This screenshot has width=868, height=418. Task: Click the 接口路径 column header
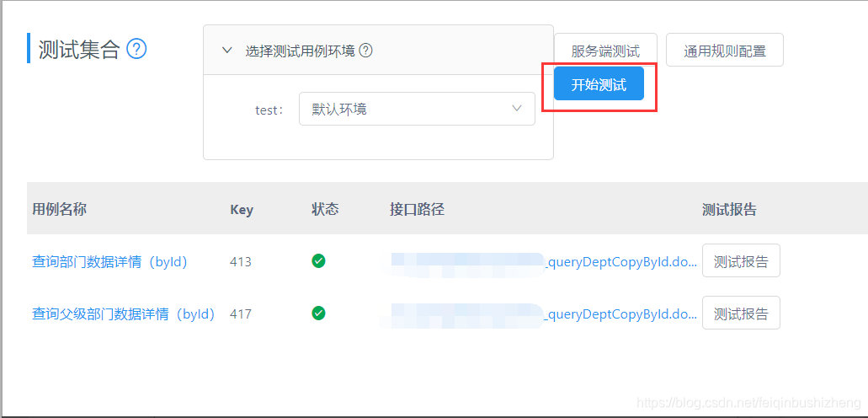tap(417, 209)
